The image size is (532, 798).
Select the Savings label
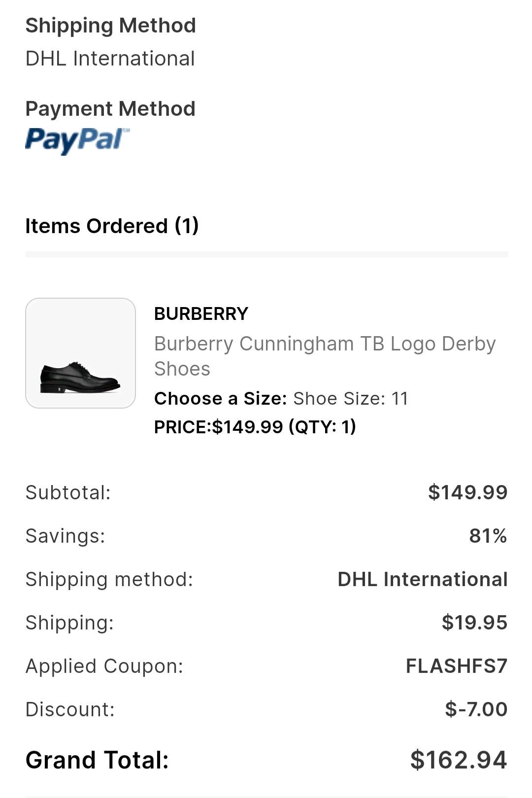pyautogui.click(x=66, y=536)
